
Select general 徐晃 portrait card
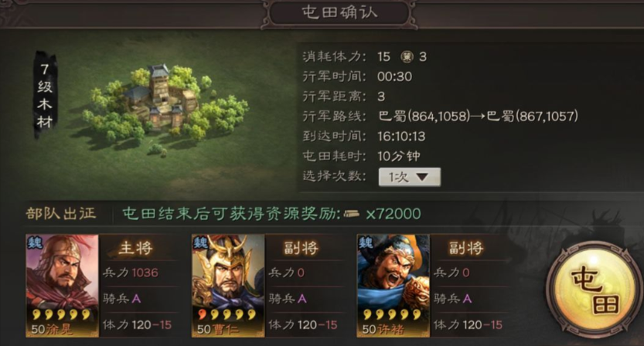[63, 286]
